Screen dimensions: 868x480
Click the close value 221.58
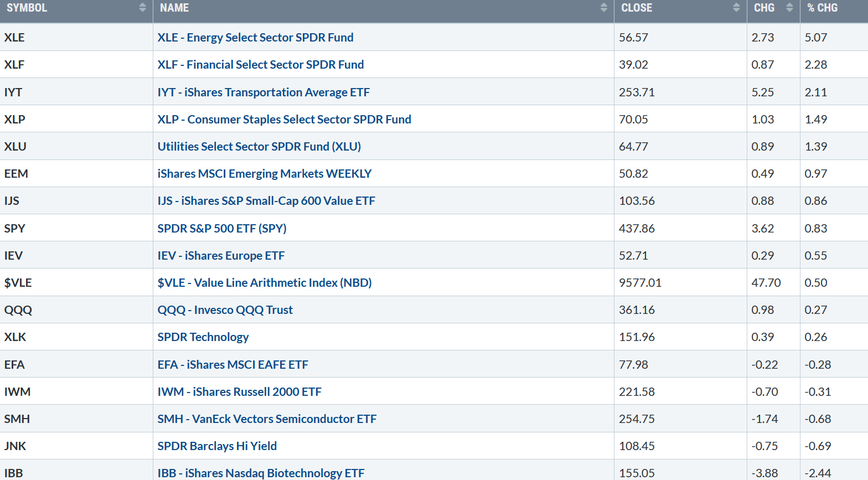point(637,391)
